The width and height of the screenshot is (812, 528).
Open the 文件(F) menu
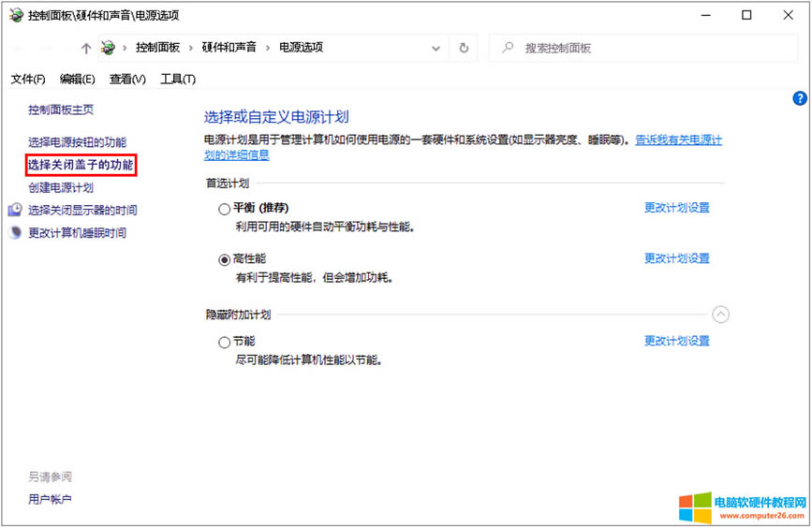[27, 79]
